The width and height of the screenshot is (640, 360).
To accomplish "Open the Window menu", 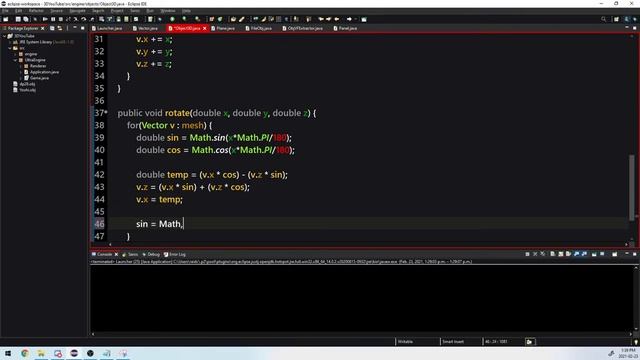I will pyautogui.click(x=168, y=11).
